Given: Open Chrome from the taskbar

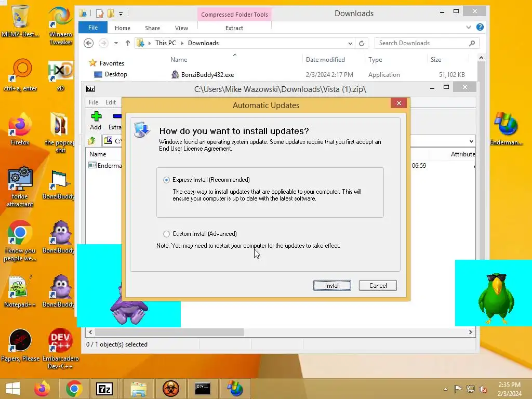Looking at the screenshot, I should [74, 389].
